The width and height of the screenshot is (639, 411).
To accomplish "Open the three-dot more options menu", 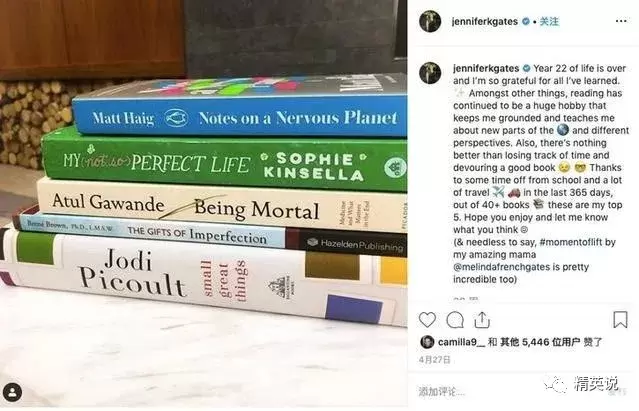I will (621, 21).
